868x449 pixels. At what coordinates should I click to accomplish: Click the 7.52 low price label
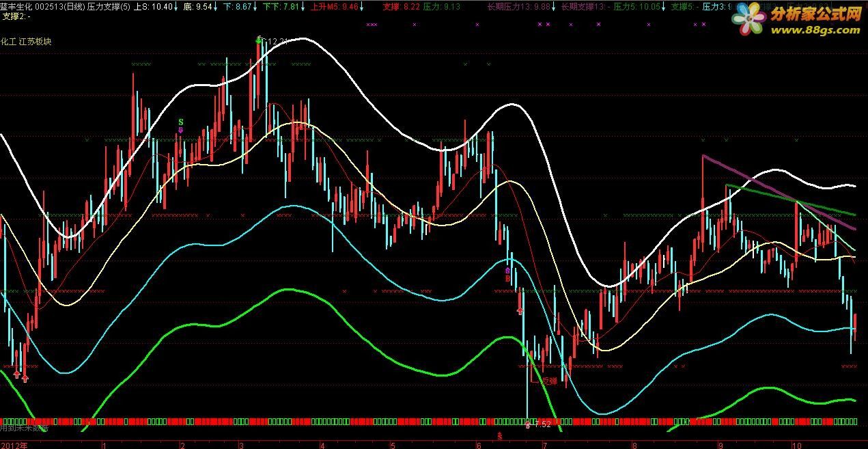coord(542,424)
